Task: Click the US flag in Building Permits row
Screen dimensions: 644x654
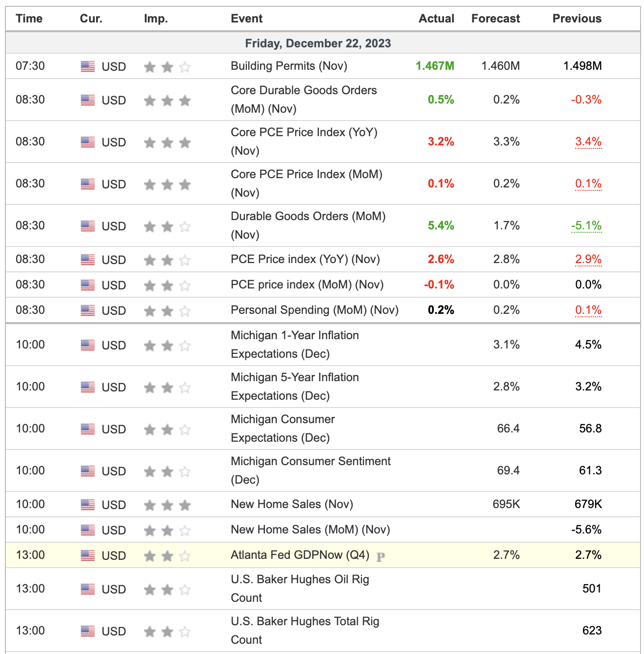Action: pos(88,66)
